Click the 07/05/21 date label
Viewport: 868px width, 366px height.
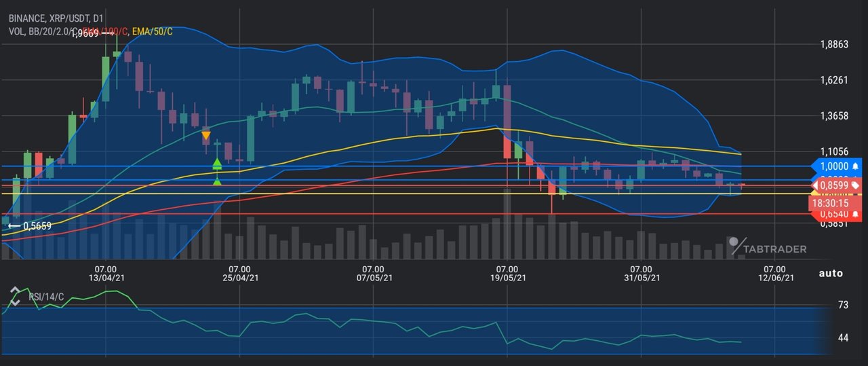coord(374,278)
